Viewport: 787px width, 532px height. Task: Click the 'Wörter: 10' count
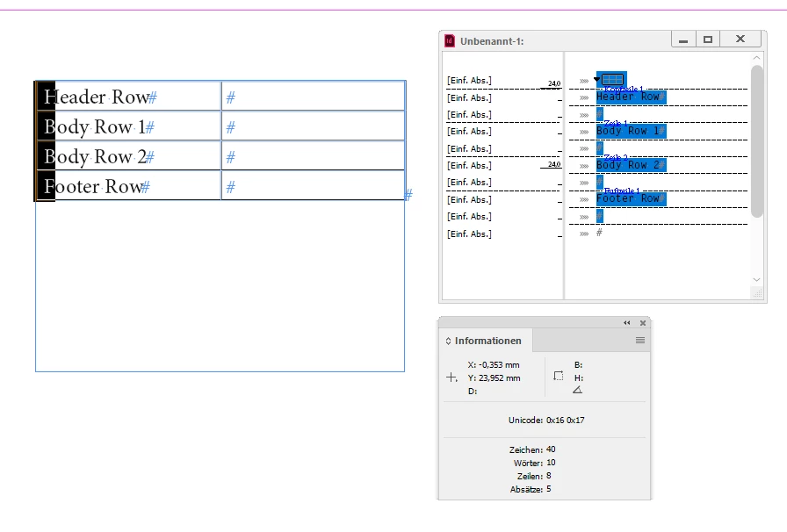[535, 463]
